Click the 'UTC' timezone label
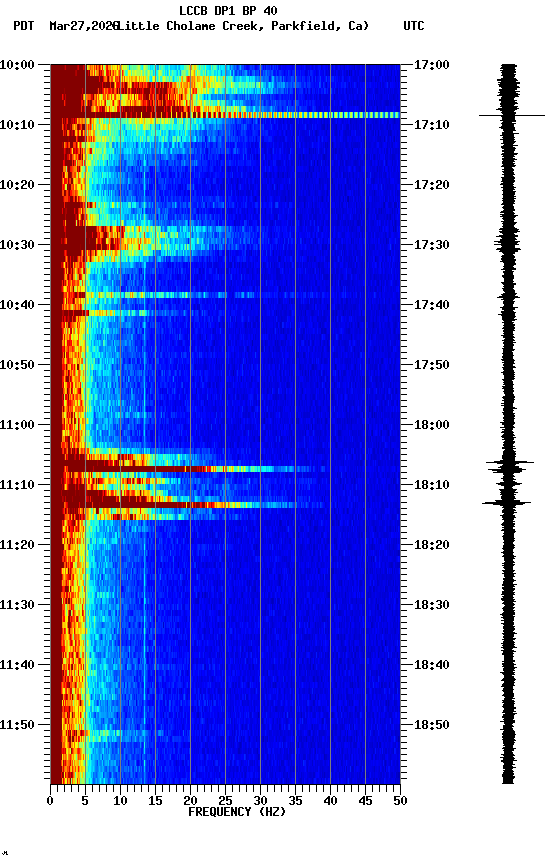Image resolution: width=552 pixels, height=864 pixels. pos(414,26)
